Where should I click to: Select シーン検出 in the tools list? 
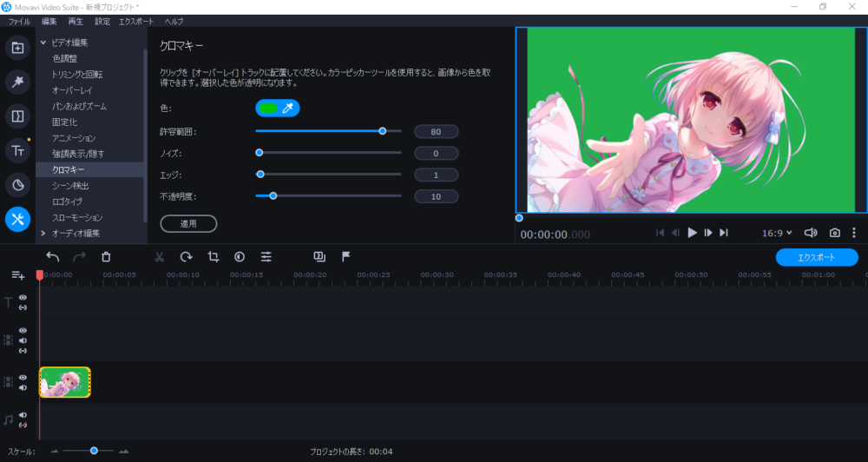coord(70,186)
